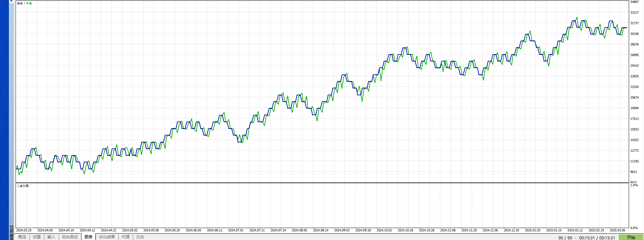Show the 日志 tab
The image size is (644, 240).
(x=140, y=237)
